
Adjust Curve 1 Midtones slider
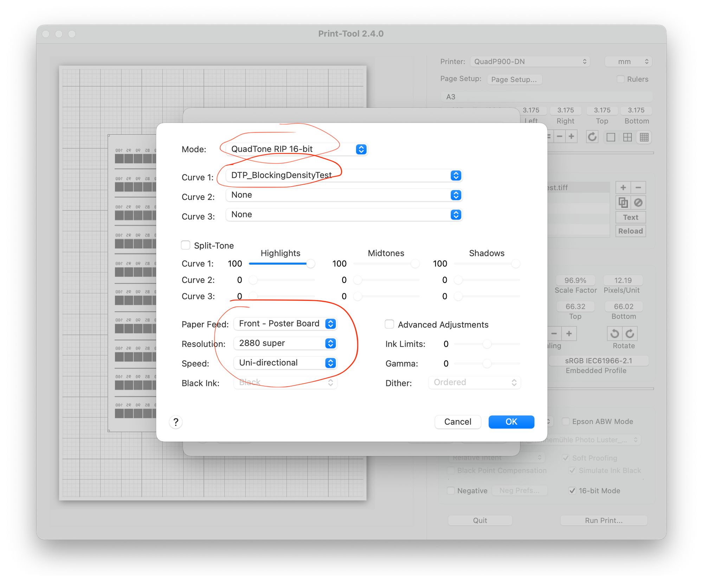click(386, 264)
